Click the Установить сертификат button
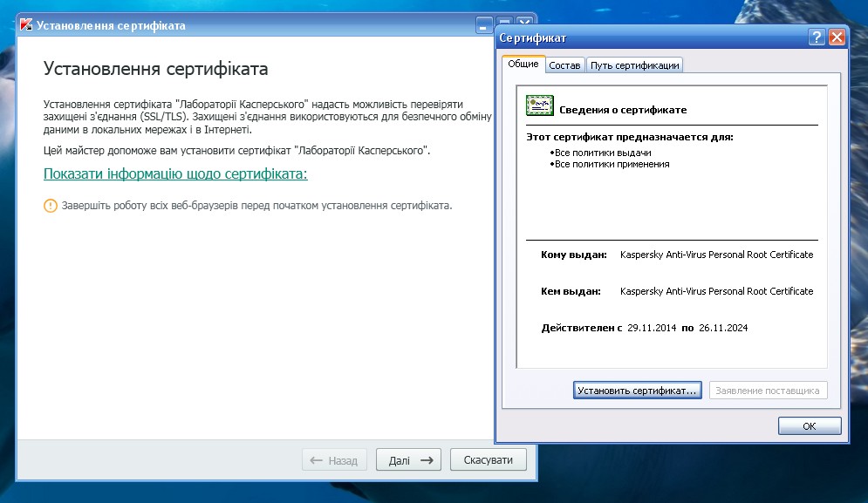Viewport: 868px width, 503px height. (x=637, y=391)
